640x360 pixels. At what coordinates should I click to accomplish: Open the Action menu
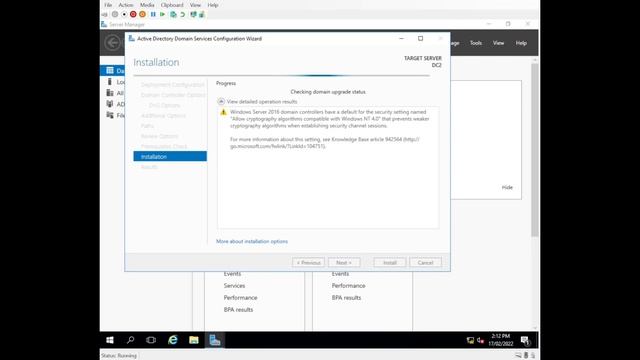tap(126, 5)
